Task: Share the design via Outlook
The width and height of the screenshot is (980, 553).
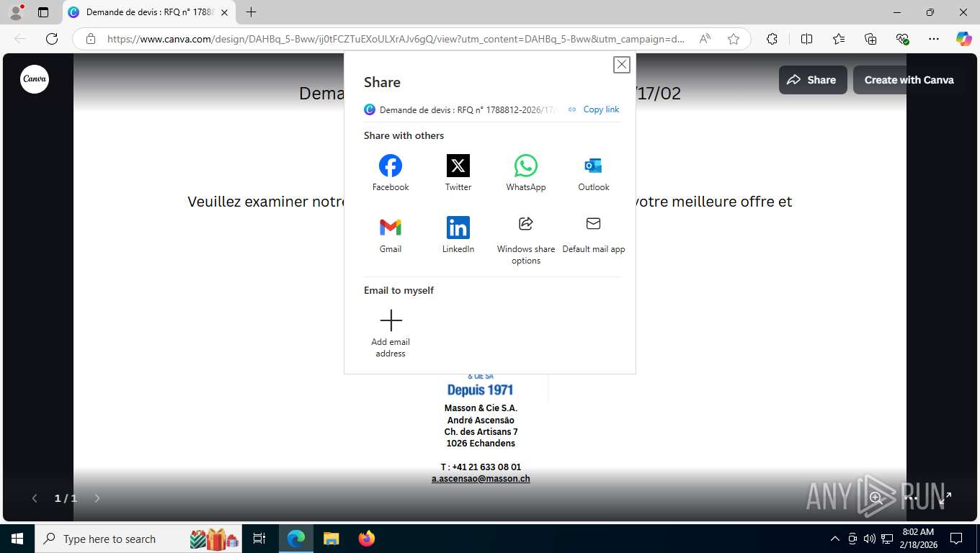Action: [594, 173]
